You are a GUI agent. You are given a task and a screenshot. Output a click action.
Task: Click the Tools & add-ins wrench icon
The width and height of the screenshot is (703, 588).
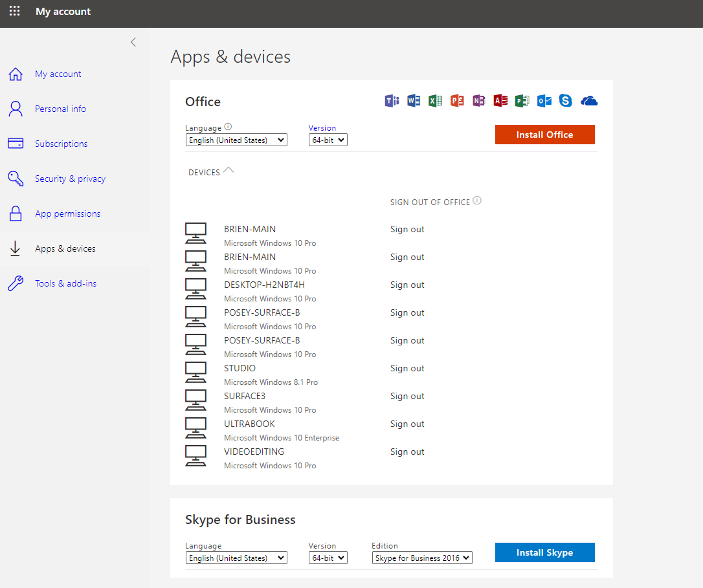(x=16, y=283)
